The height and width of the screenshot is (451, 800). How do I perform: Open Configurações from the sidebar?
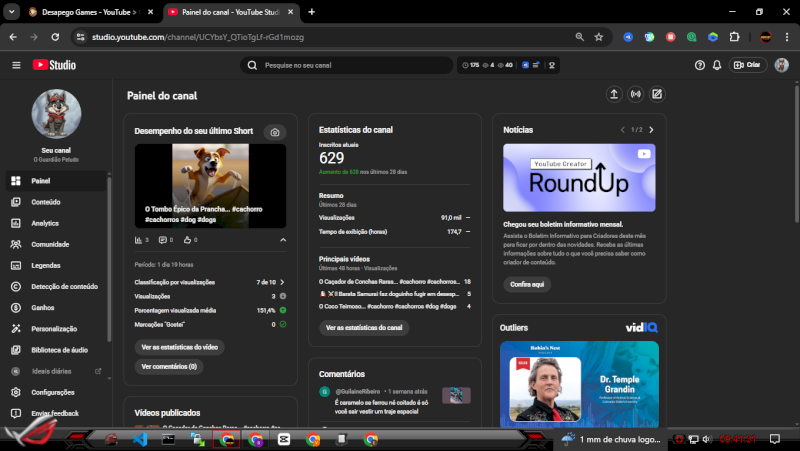[x=52, y=392]
